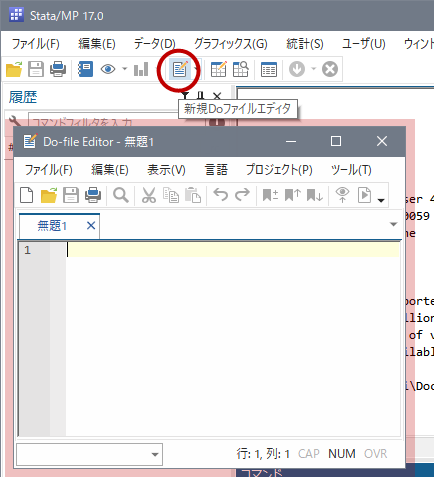Expand the dropdown arrow beside the More icon

[x=313, y=69]
